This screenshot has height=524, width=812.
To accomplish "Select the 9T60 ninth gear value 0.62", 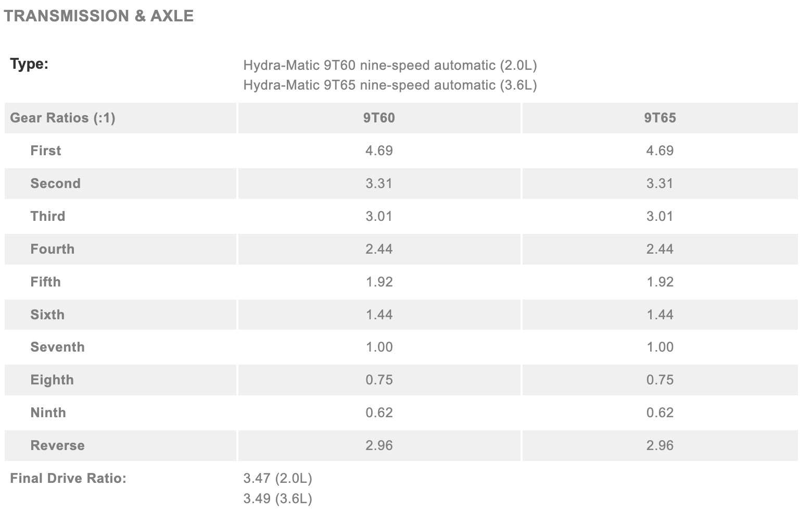I will 379,413.
